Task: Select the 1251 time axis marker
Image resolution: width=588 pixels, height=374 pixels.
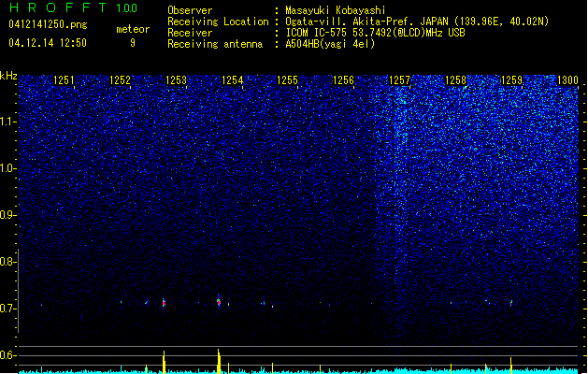Action: (x=64, y=80)
